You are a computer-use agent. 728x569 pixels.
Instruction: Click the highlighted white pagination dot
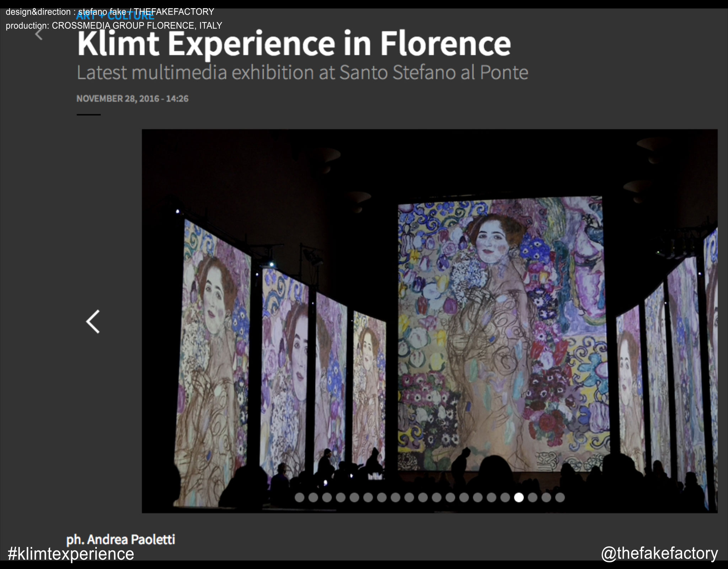tap(519, 498)
